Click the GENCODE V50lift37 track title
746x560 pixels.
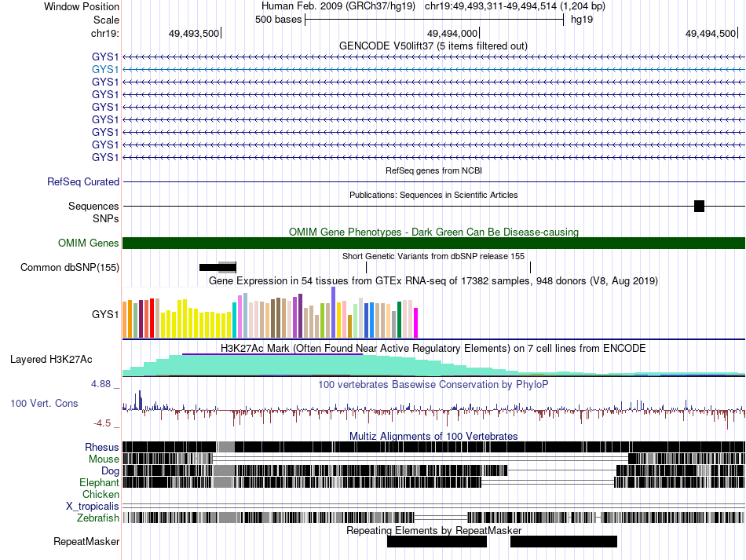(433, 46)
